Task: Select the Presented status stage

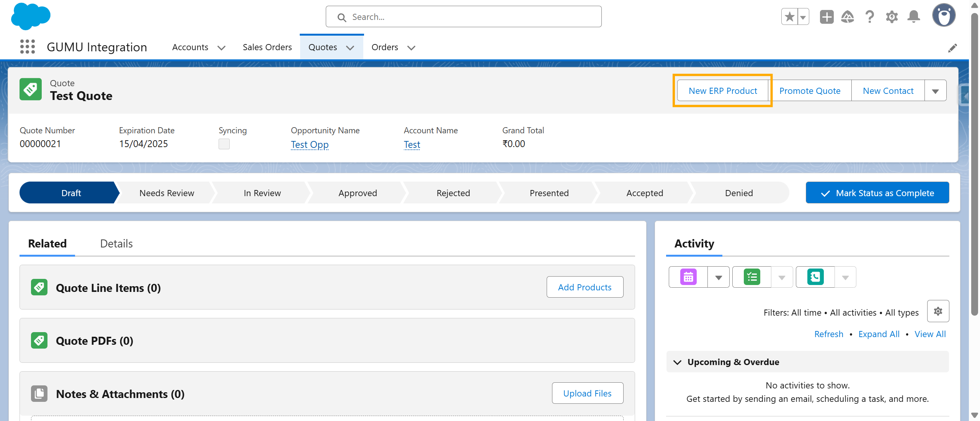Action: (x=549, y=193)
